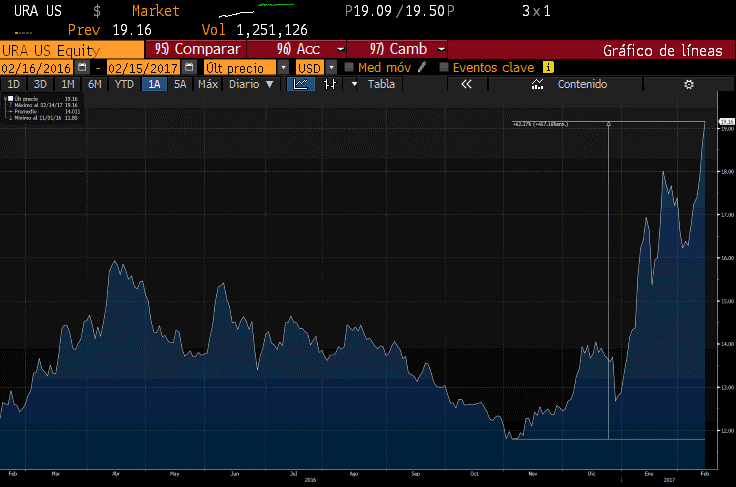Screen dimensions: 736x487
Task: Select the 5A time range
Action: click(180, 84)
